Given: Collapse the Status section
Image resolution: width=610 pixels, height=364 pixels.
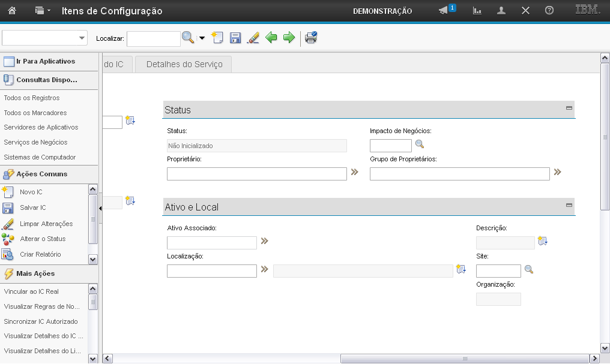Looking at the screenshot, I should click(x=569, y=108).
